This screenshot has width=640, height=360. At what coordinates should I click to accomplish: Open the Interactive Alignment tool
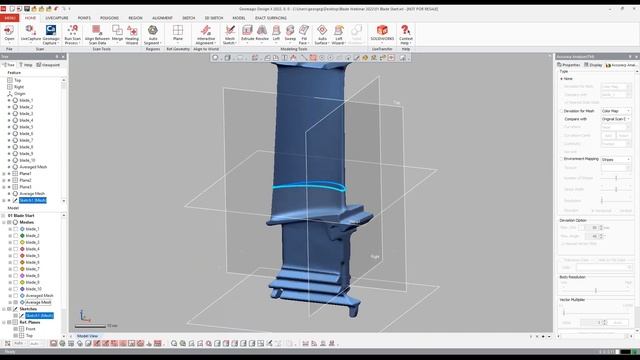[206, 34]
